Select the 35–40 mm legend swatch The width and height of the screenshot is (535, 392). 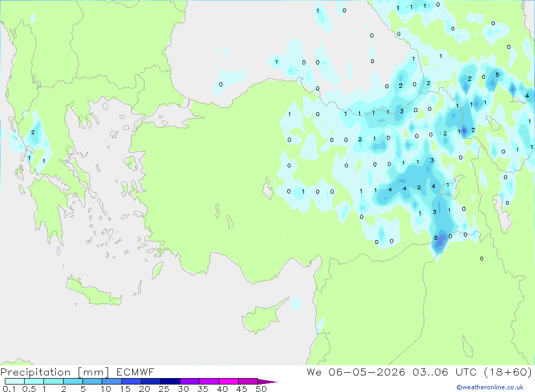click(209, 381)
